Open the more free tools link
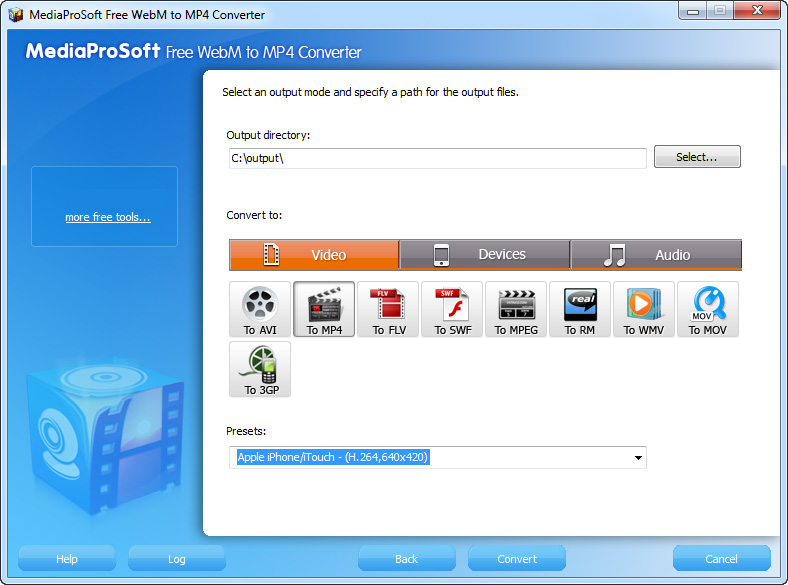788x585 pixels. click(108, 217)
